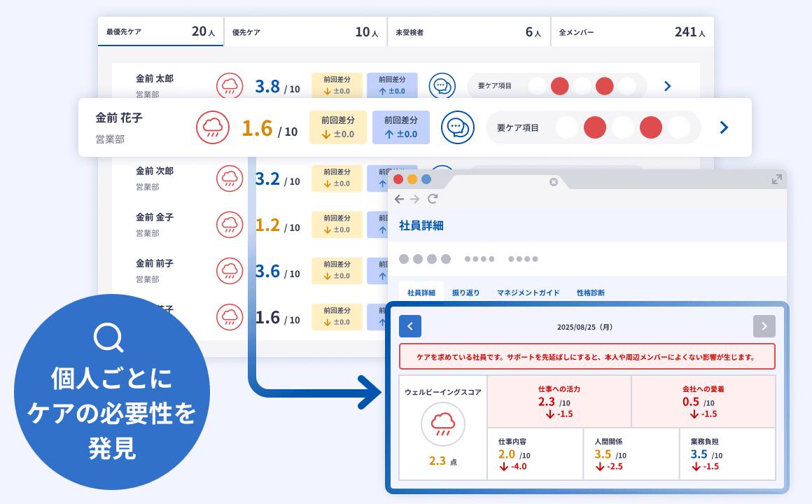Click chat bubble icon for 金前 花子
Image resolution: width=812 pixels, height=504 pixels.
[458, 127]
